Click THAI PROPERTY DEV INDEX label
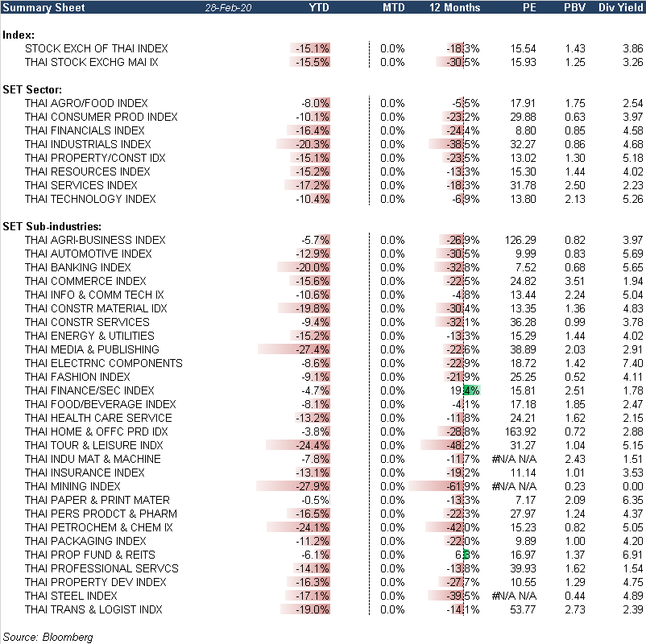 (x=96, y=582)
